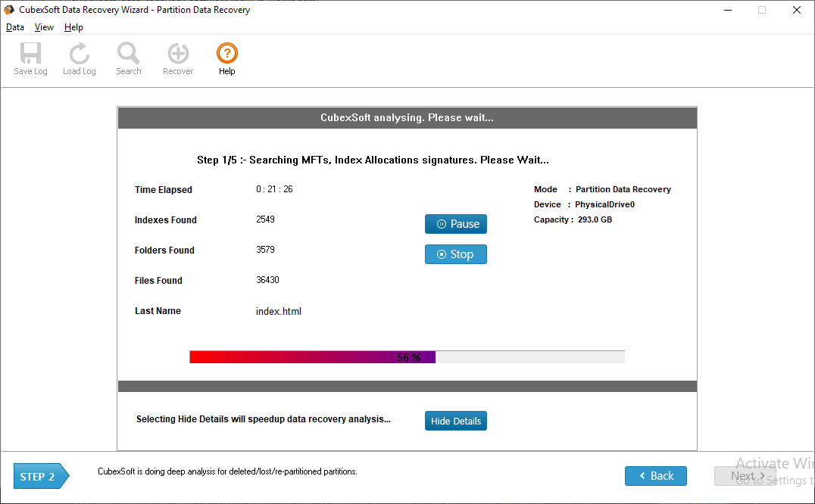Click the greyed-out Next button
The width and height of the screenshot is (815, 504).
pos(745,476)
